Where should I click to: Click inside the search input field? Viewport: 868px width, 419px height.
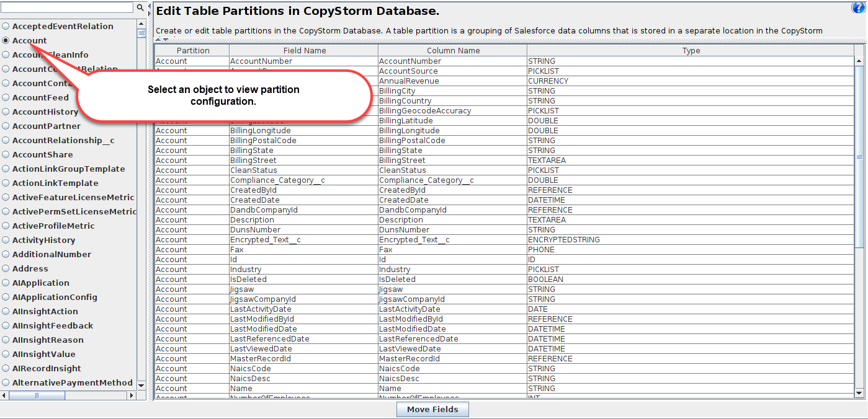click(68, 8)
